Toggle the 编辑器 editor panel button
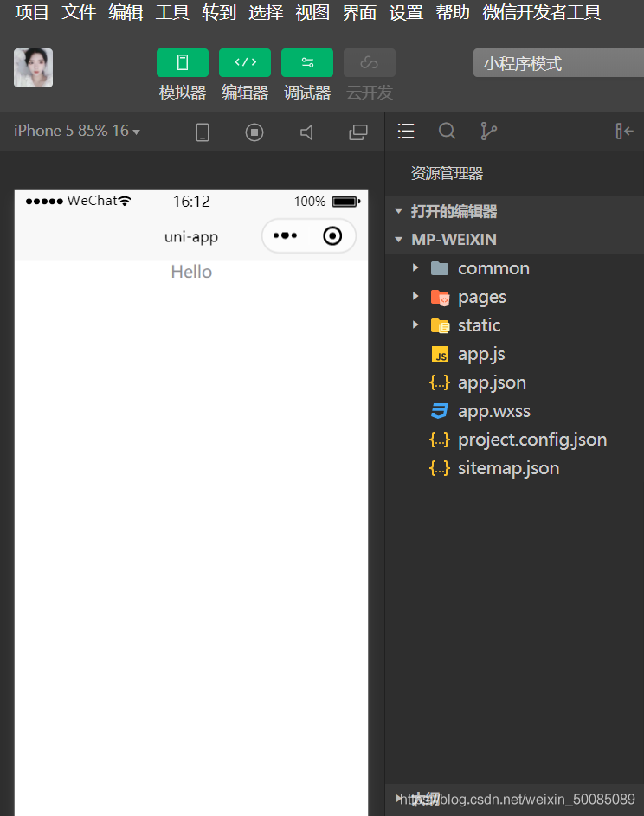644x816 pixels. [x=245, y=63]
